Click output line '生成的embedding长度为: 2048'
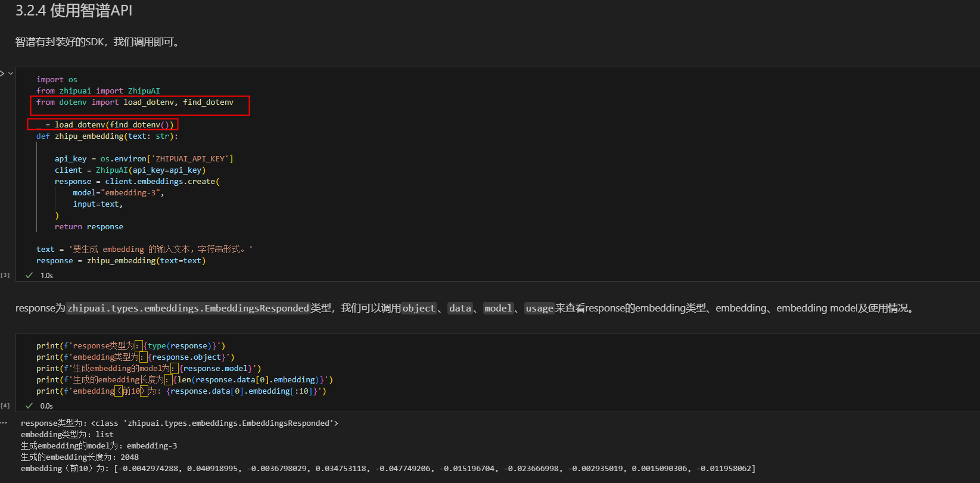Screen dimensions: 980x483 (80, 457)
